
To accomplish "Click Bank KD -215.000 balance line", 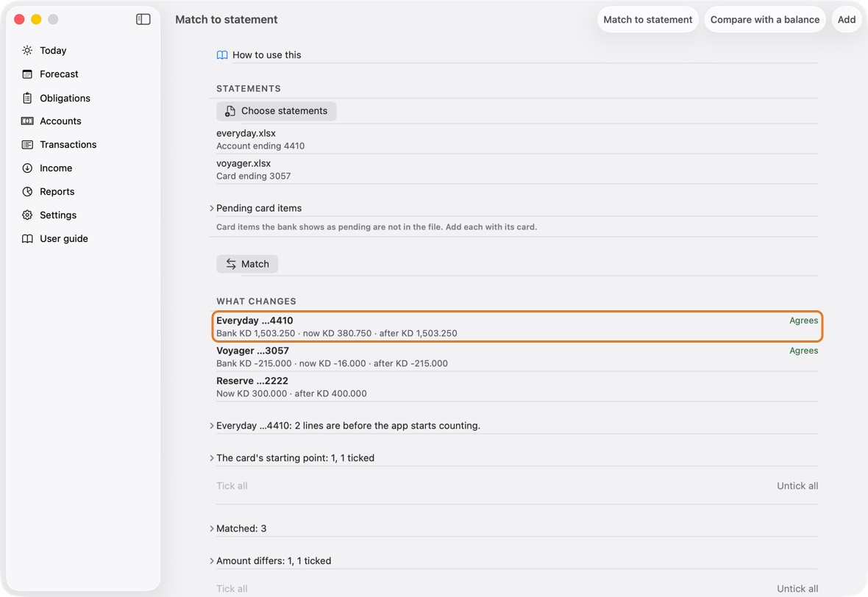I will pos(332,363).
